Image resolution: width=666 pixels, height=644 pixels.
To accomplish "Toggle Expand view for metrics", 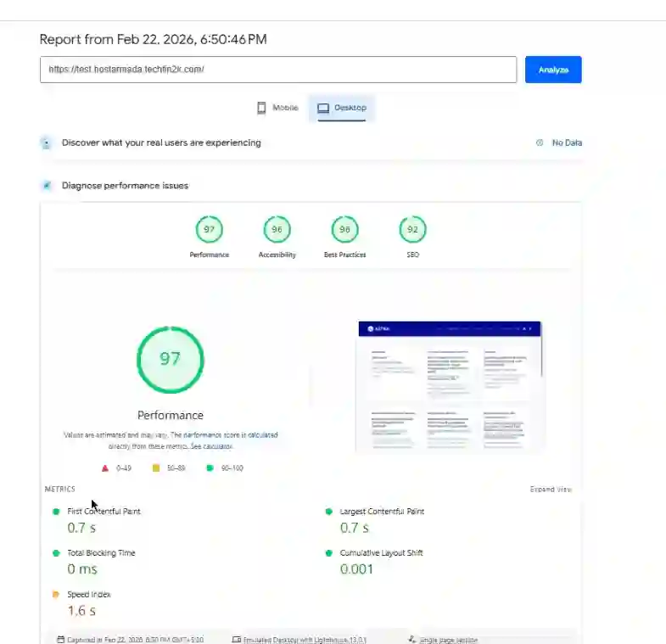I will click(551, 490).
